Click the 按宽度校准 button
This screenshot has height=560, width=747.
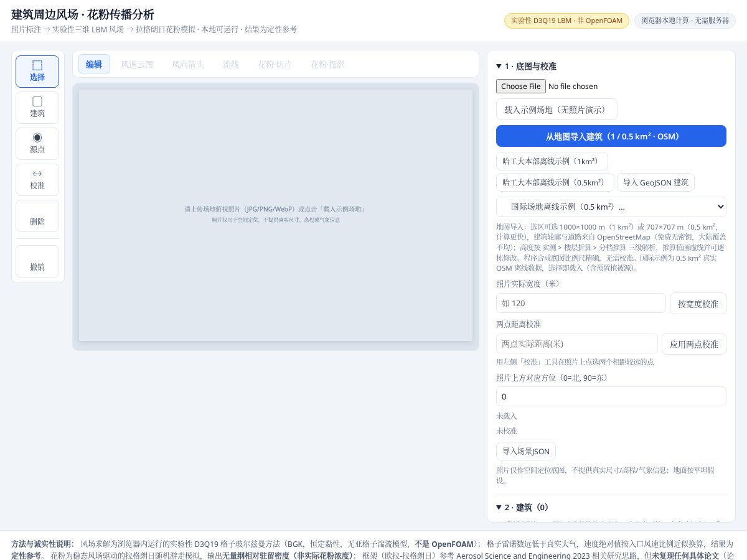click(698, 303)
